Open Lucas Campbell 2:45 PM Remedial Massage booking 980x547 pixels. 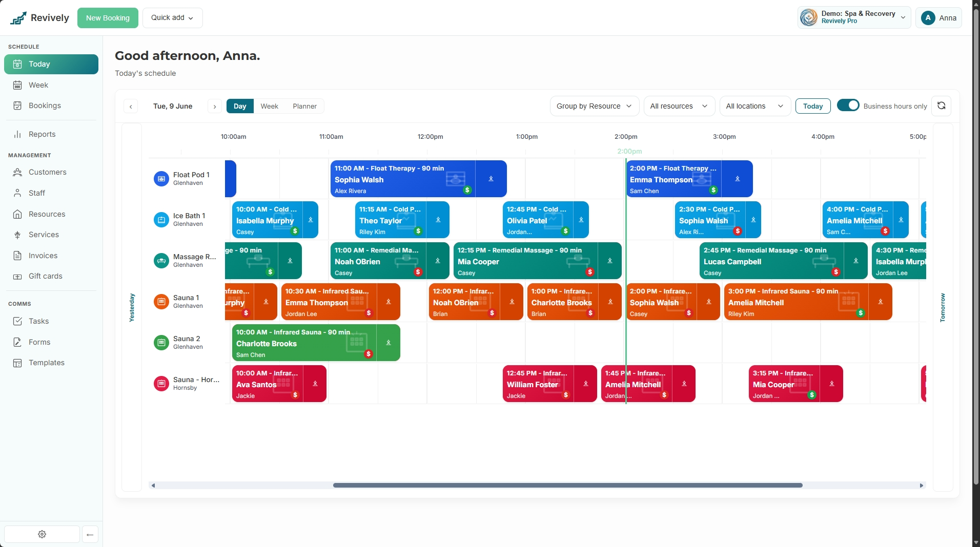click(x=783, y=261)
